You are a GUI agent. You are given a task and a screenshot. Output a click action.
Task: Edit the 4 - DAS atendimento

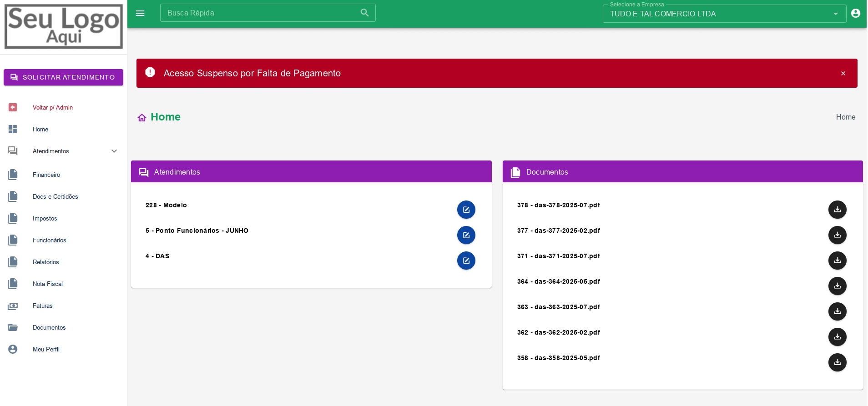(x=466, y=261)
